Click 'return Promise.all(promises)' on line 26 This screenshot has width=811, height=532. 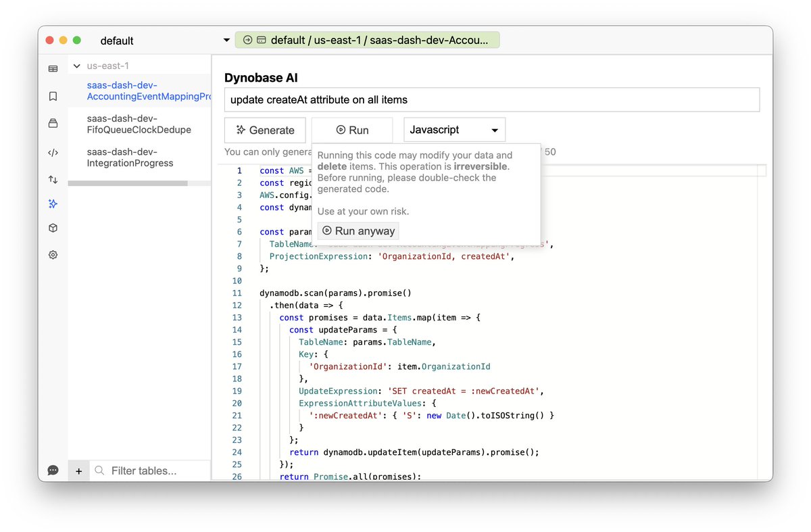350,477
